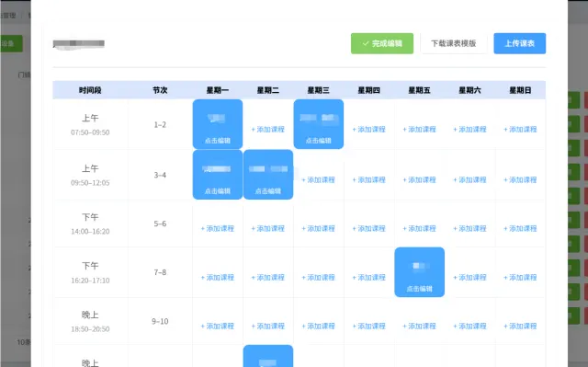Add course for Tuesday periods 1-2
The width and height of the screenshot is (588, 367).
268,130
